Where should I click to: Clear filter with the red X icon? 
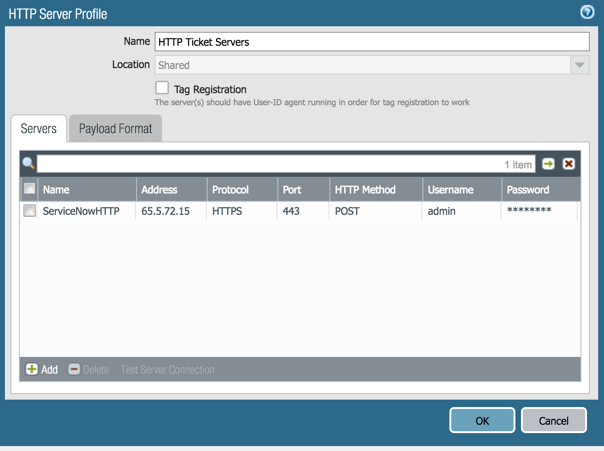569,164
